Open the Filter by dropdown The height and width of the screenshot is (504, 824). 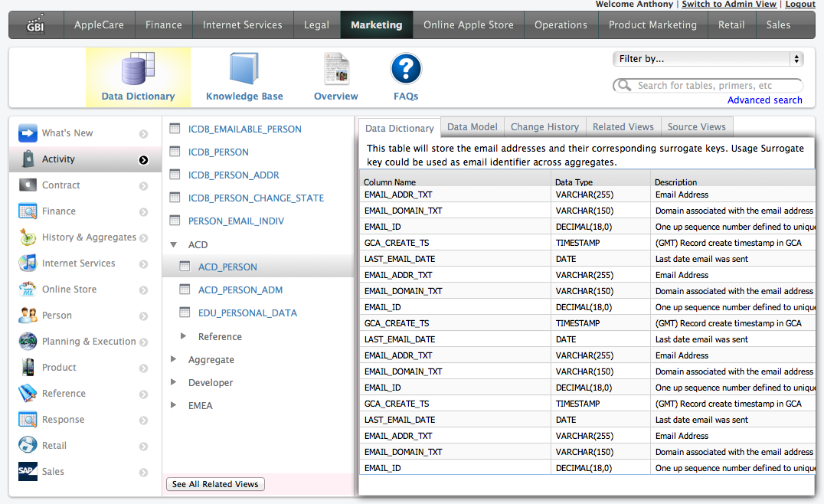pos(708,59)
